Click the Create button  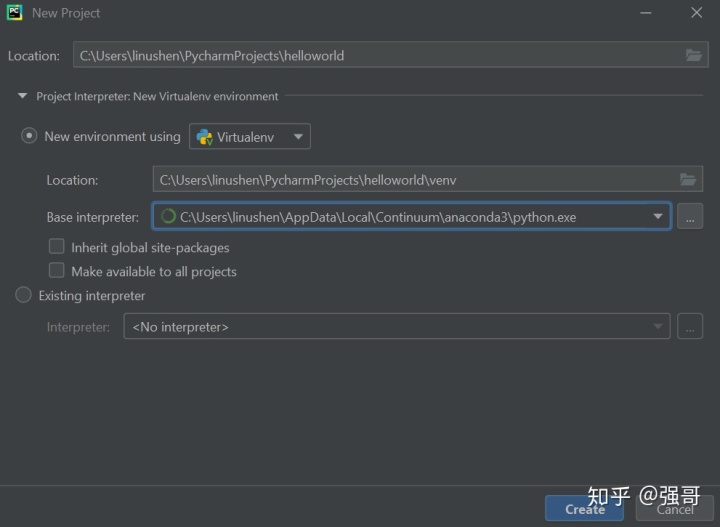coord(584,509)
